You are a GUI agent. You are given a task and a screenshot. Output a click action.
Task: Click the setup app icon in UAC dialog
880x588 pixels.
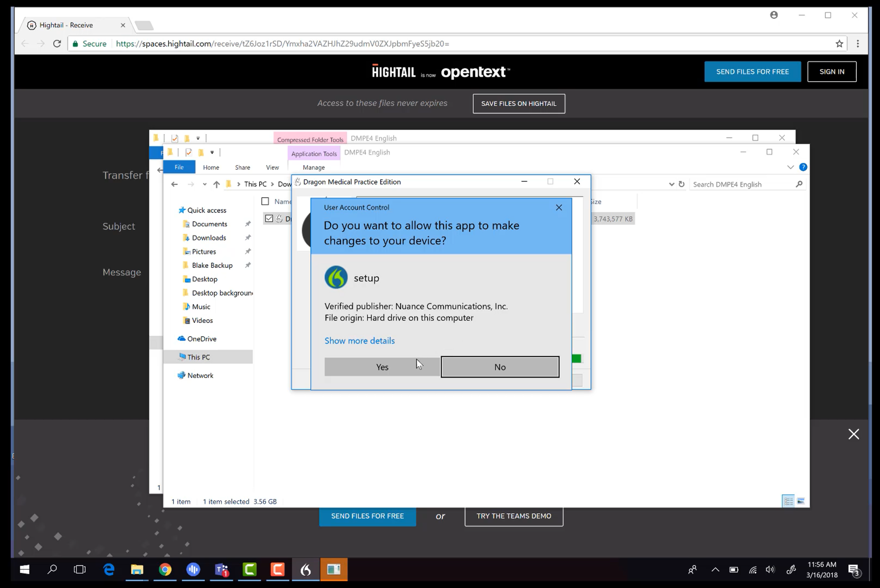coord(336,278)
